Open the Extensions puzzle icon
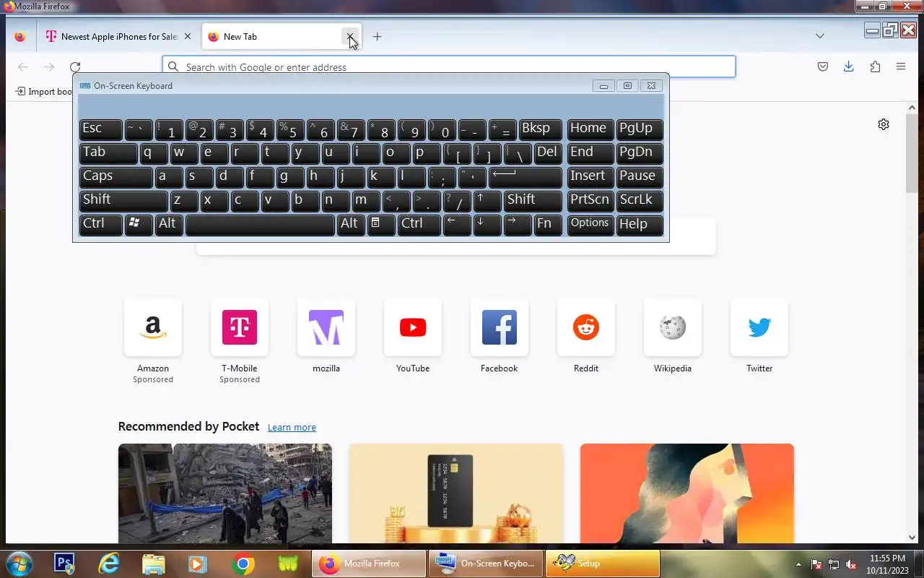Screen dimensions: 924x578 875,66
